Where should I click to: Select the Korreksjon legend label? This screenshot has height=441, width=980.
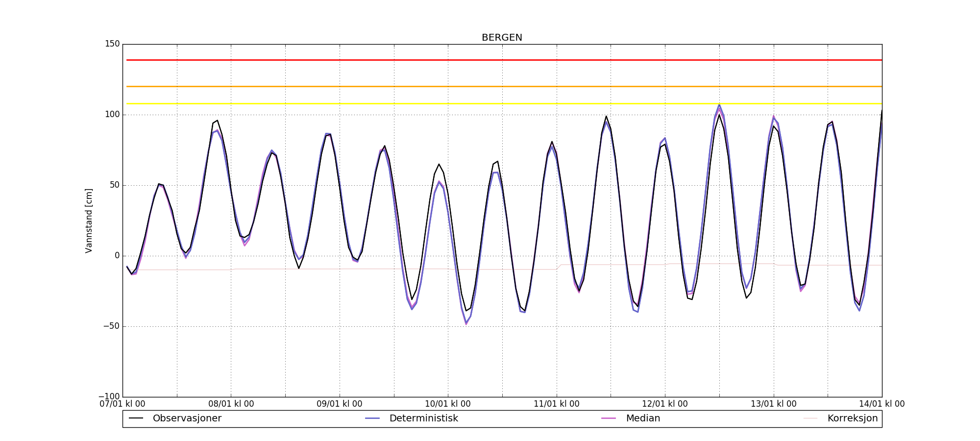pyautogui.click(x=853, y=418)
